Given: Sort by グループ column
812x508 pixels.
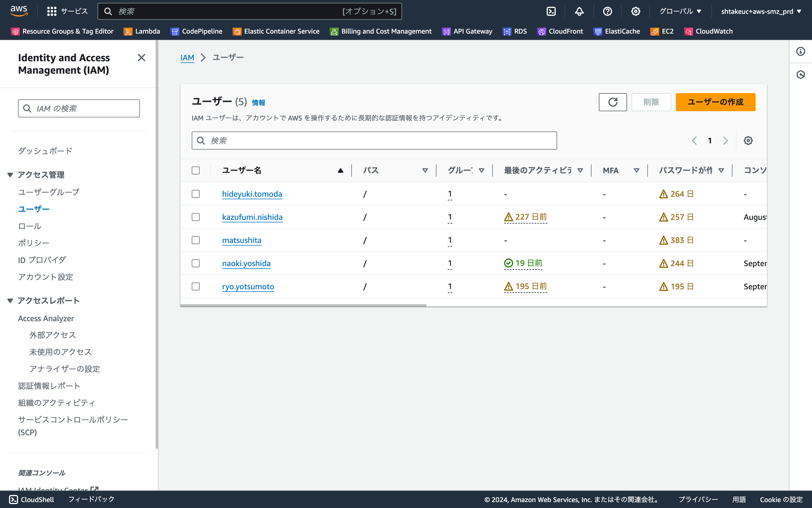Looking at the screenshot, I should (481, 171).
